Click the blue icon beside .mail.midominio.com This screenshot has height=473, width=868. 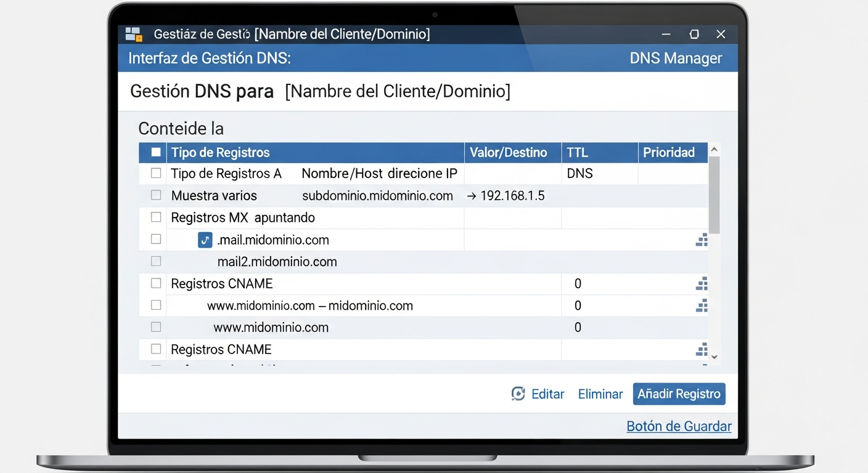coord(205,240)
